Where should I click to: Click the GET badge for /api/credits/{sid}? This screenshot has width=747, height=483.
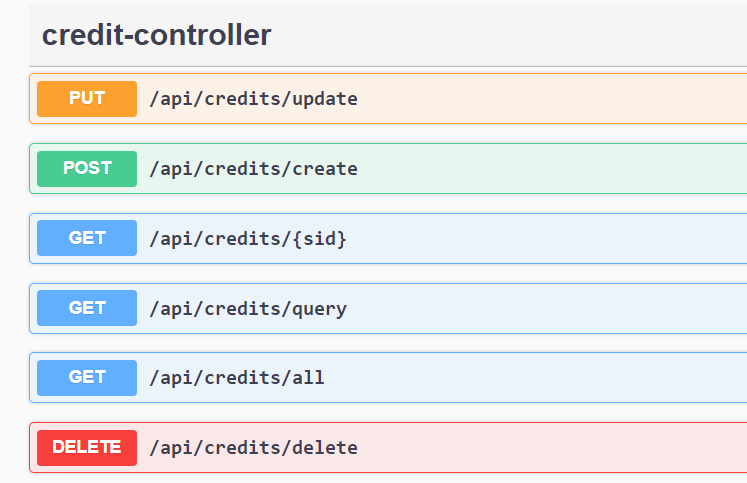[87, 238]
